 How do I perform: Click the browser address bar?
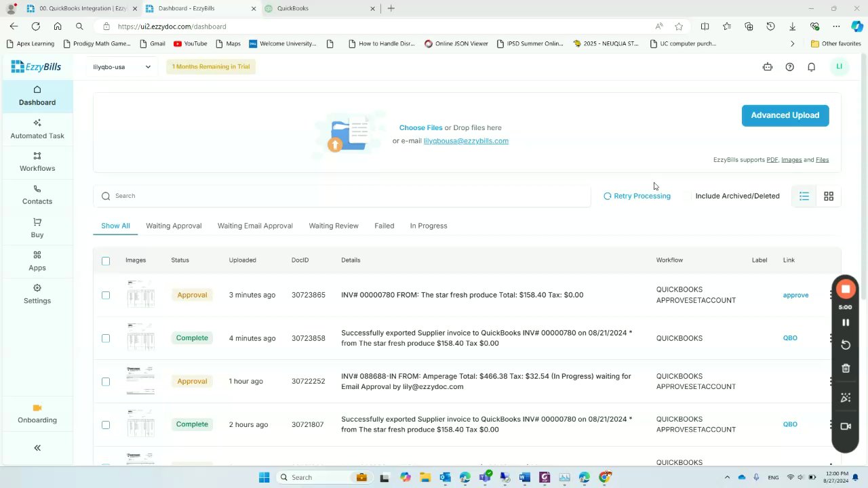(x=380, y=26)
